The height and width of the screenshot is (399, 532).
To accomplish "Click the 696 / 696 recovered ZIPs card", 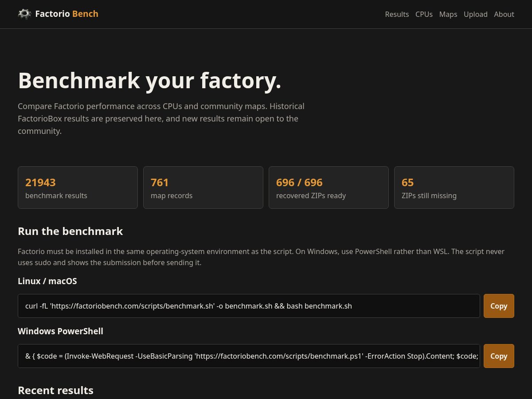I will pyautogui.click(x=329, y=188).
